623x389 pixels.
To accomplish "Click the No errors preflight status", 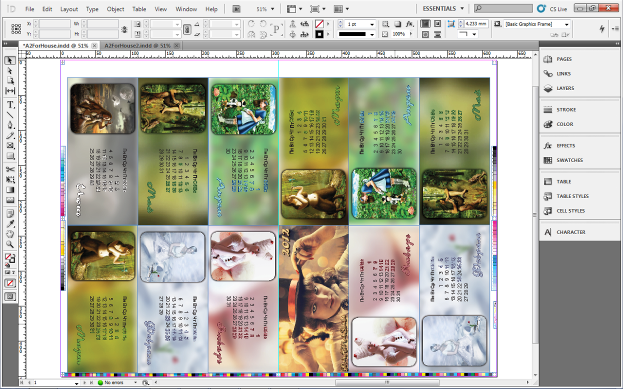I will pyautogui.click(x=114, y=383).
